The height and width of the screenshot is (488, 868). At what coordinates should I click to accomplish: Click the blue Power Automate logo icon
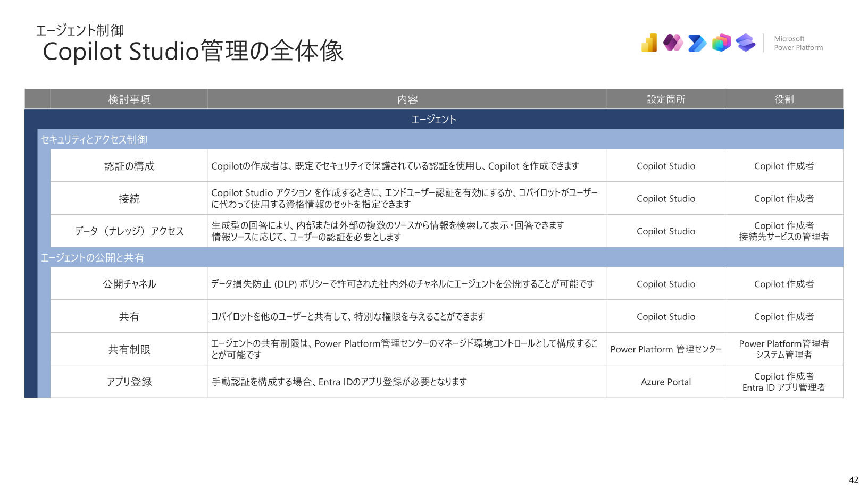tap(697, 43)
